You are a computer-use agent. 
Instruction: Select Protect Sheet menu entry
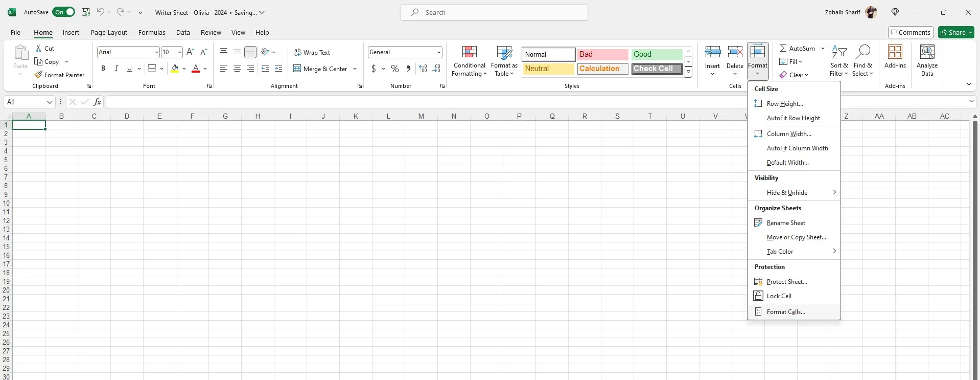[x=794, y=281]
